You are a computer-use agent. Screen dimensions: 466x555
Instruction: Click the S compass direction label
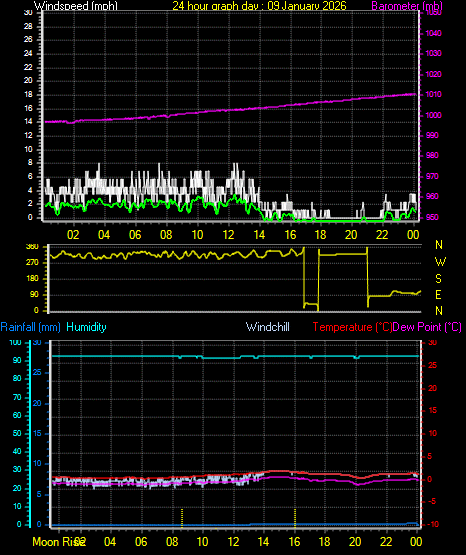pos(438,279)
